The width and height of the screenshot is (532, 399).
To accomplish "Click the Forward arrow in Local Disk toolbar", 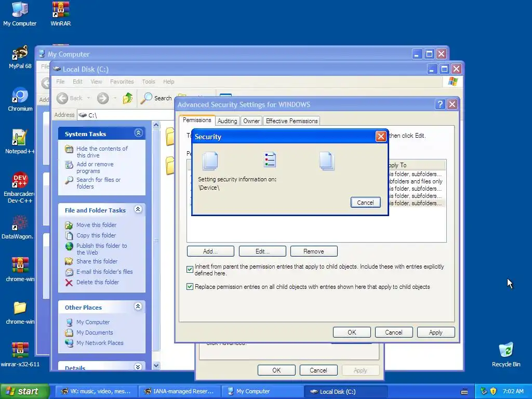I will (x=103, y=98).
